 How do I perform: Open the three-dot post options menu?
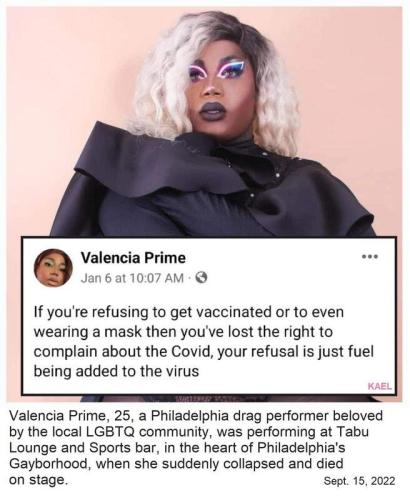click(x=370, y=257)
